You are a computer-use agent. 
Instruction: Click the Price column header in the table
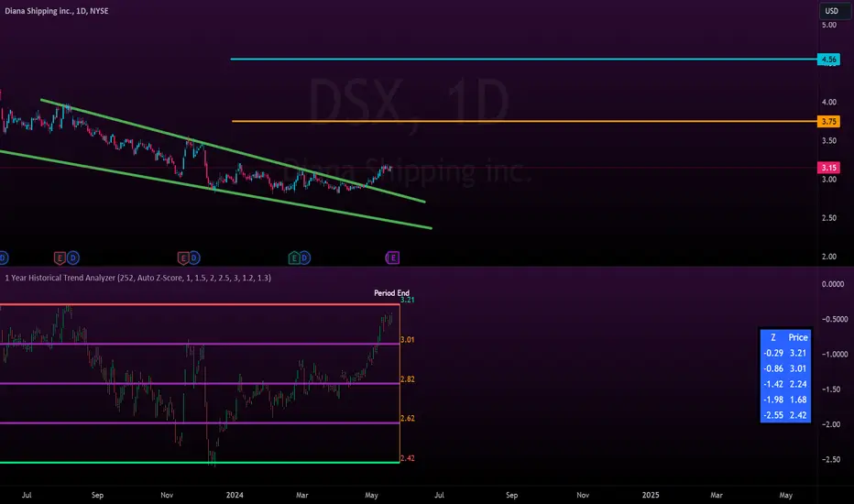coord(798,338)
